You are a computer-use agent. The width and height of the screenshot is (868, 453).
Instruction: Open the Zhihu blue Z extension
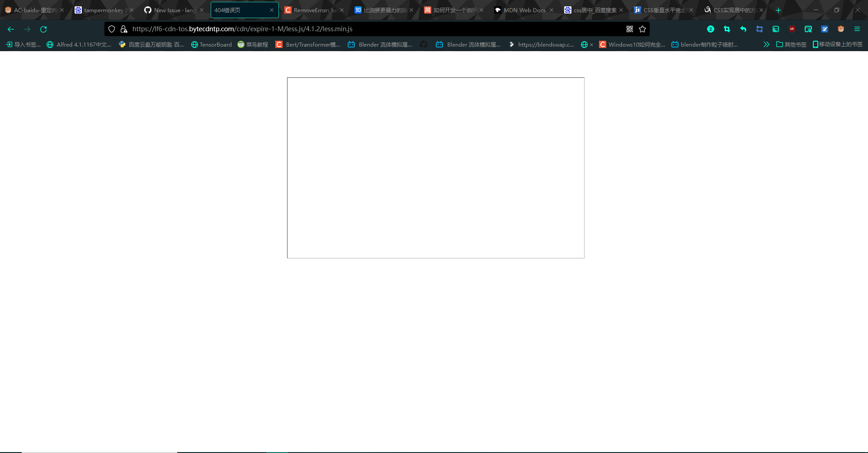(x=825, y=29)
